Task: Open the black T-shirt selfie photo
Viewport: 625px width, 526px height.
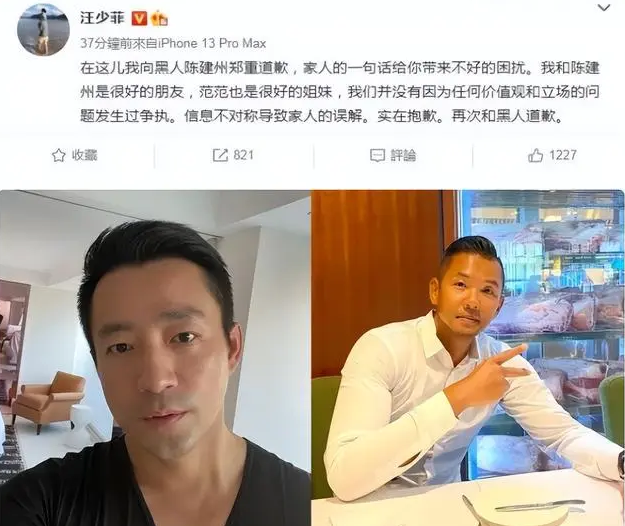Action: point(155,358)
